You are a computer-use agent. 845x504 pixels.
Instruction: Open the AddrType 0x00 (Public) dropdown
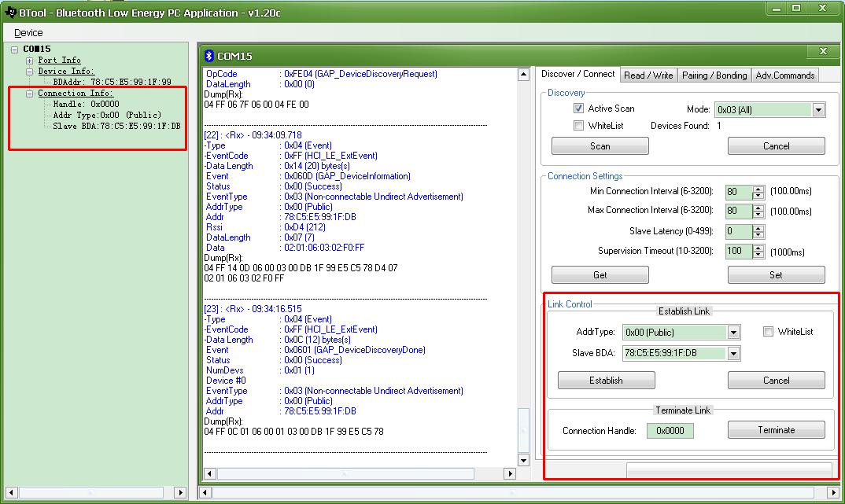[733, 333]
